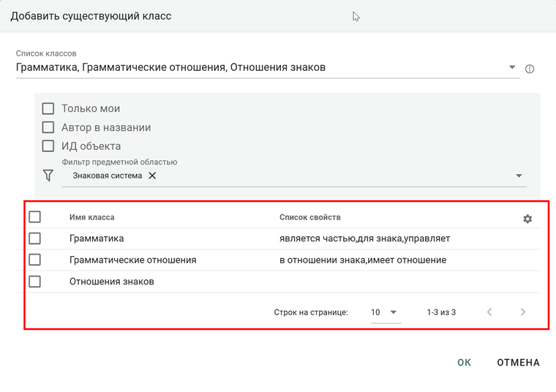
Task: Open table settings gear icon
Action: (527, 219)
